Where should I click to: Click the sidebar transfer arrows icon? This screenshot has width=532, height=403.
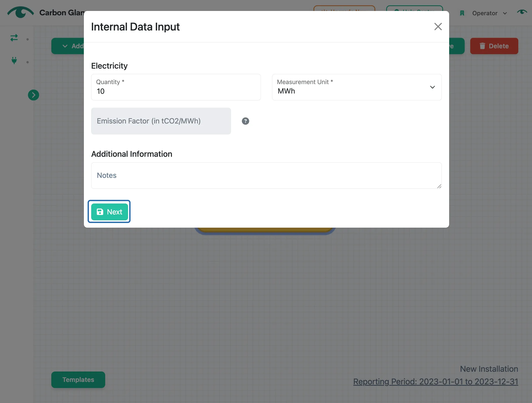(x=14, y=38)
